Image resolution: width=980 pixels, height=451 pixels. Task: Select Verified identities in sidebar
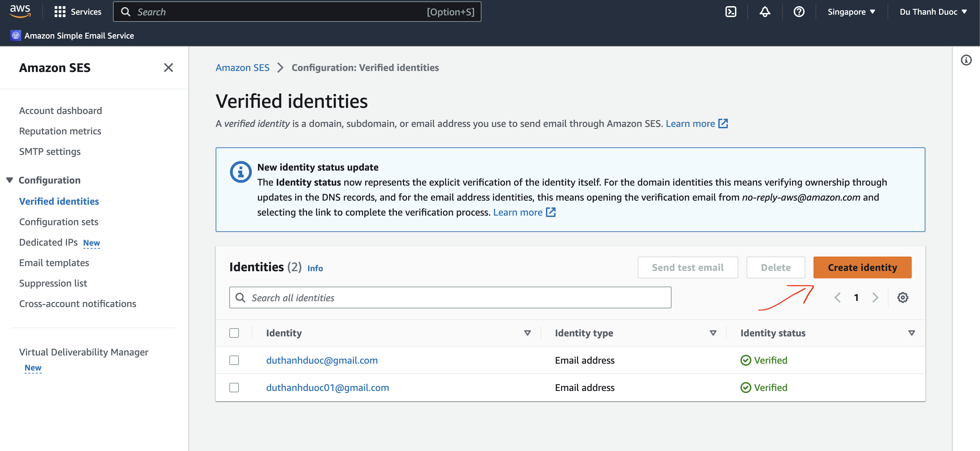[59, 201]
